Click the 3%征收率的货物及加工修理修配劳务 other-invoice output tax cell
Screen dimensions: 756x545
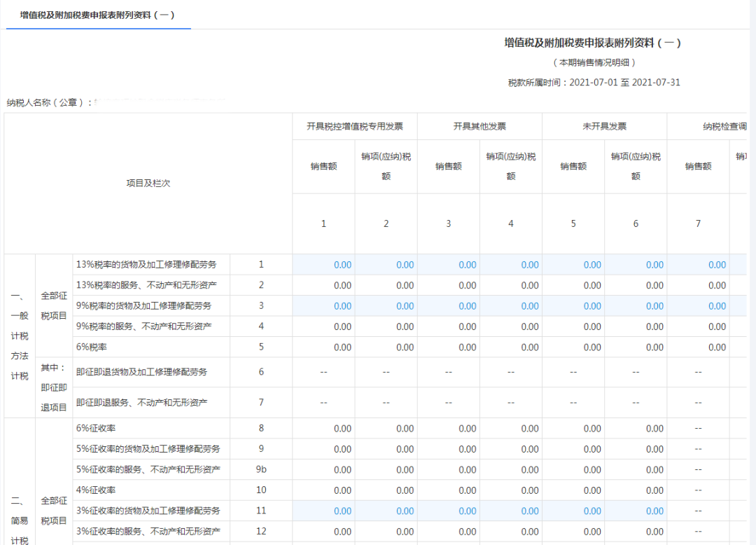[x=511, y=511]
